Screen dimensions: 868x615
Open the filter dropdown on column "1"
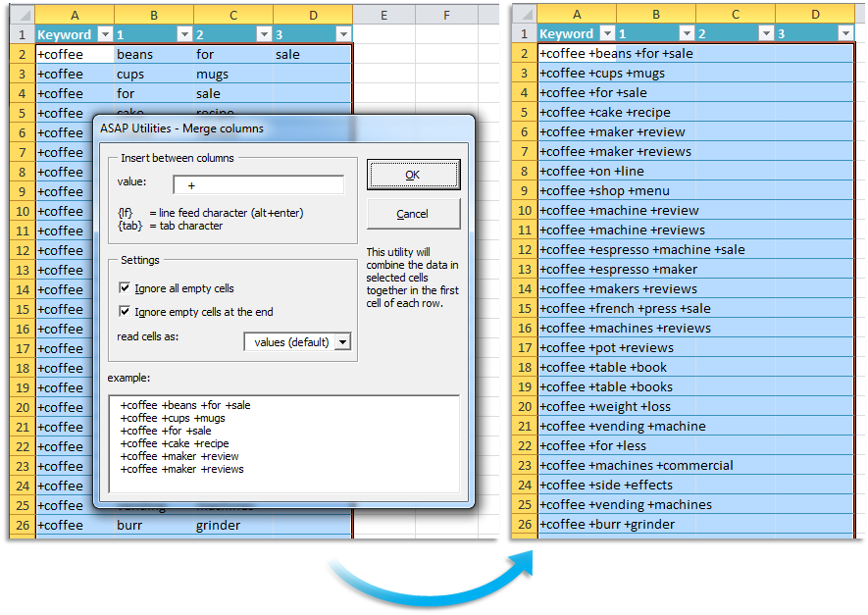pos(182,33)
